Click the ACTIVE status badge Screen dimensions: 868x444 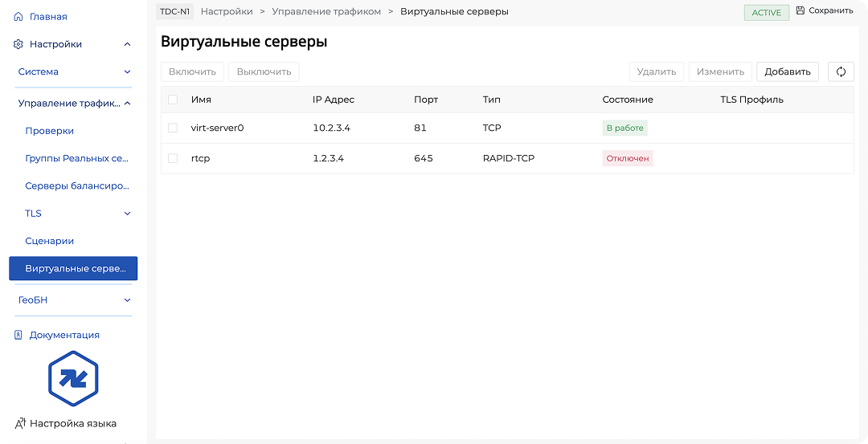(766, 12)
